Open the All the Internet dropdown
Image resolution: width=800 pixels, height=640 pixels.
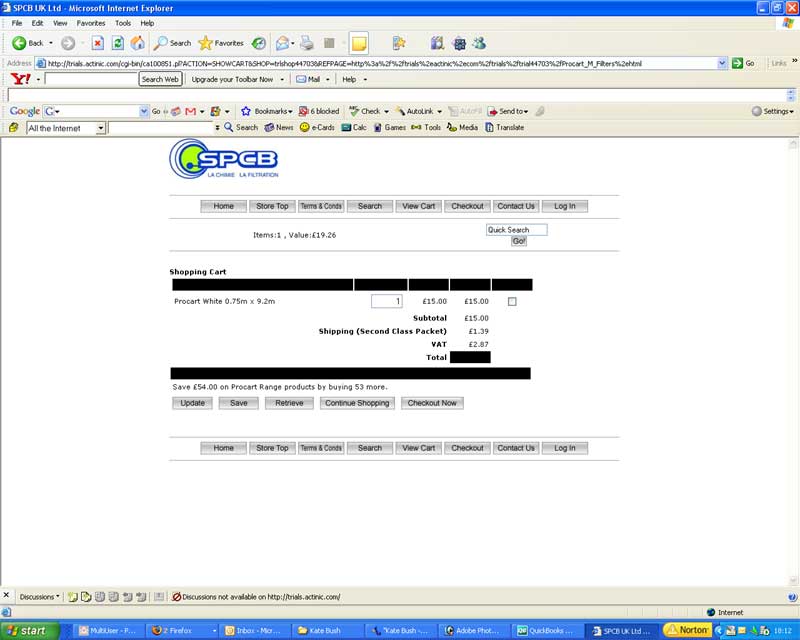[x=100, y=128]
